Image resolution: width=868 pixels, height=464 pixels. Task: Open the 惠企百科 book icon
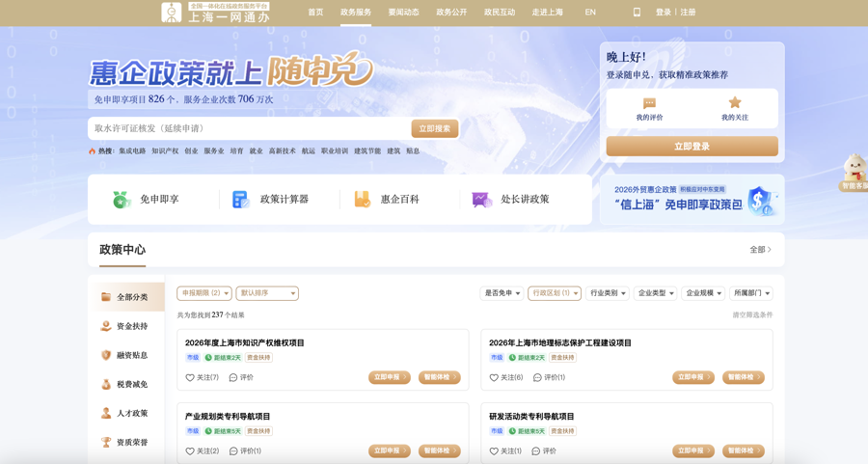point(362,200)
